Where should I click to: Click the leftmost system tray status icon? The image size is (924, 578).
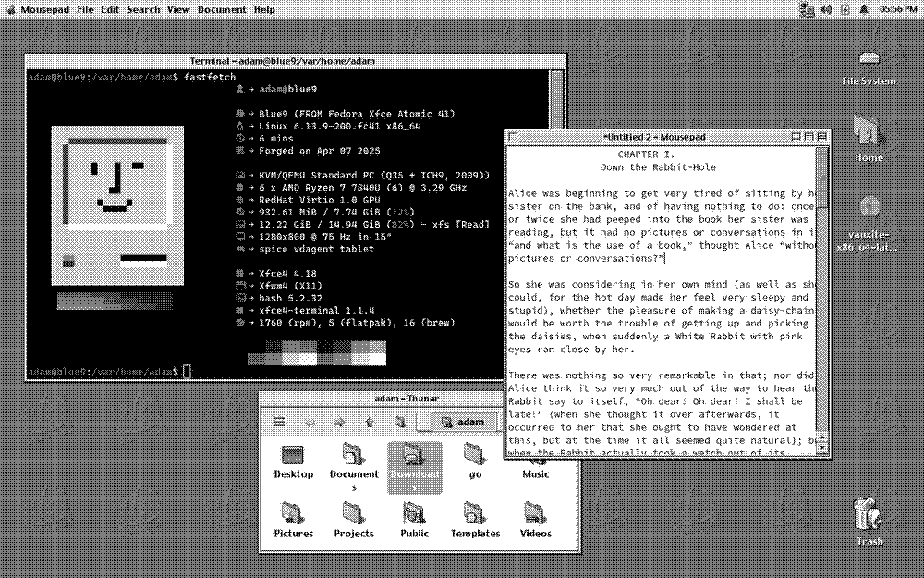(806, 9)
